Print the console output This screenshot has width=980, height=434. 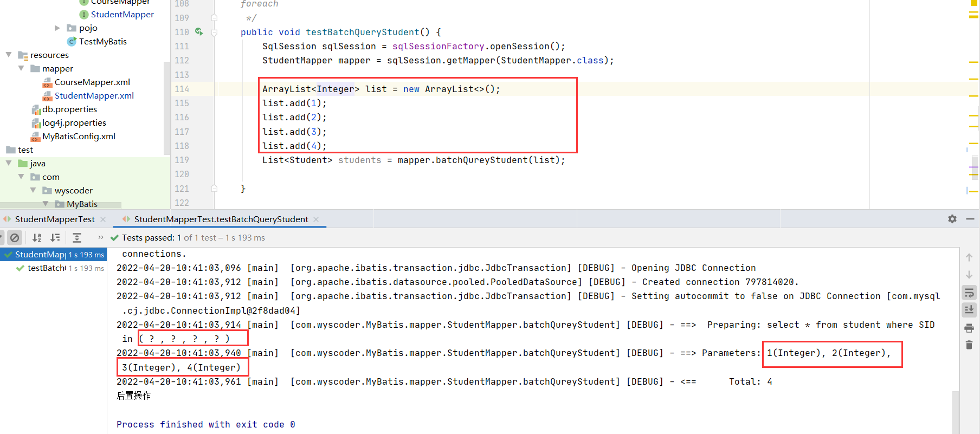point(969,328)
